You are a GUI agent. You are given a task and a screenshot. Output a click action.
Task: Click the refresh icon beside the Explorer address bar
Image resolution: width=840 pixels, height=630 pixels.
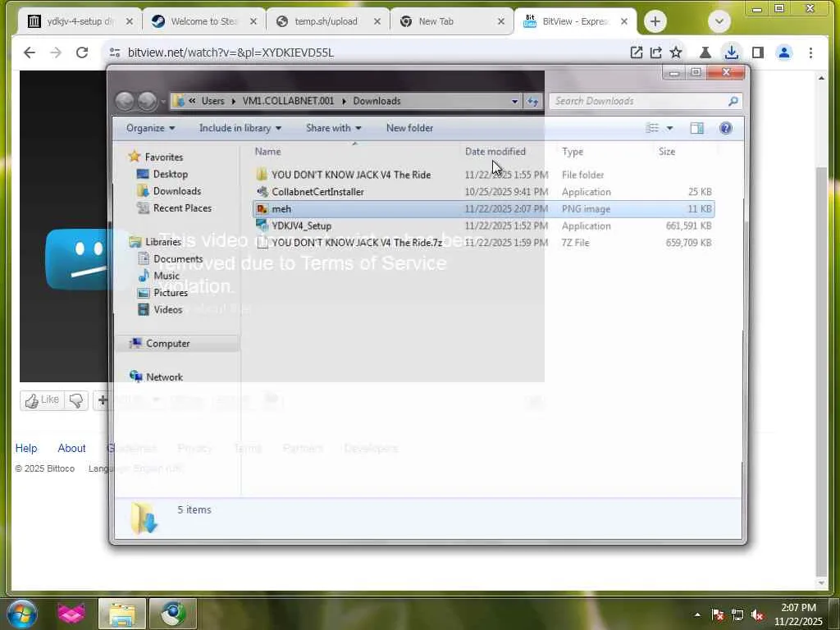coord(532,101)
